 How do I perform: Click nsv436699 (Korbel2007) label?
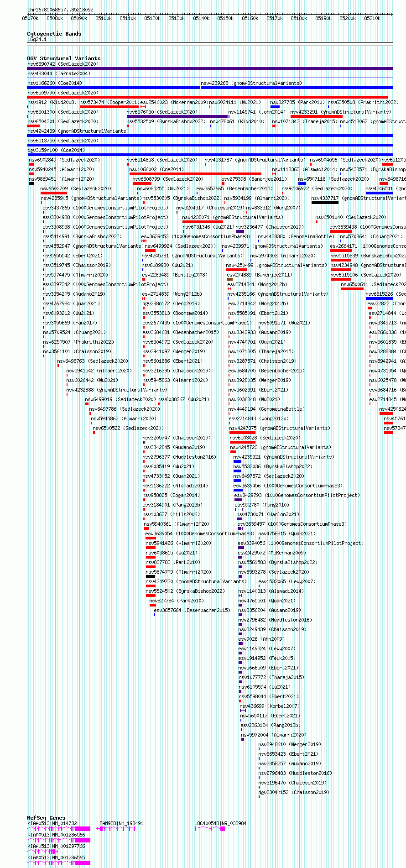point(270,706)
